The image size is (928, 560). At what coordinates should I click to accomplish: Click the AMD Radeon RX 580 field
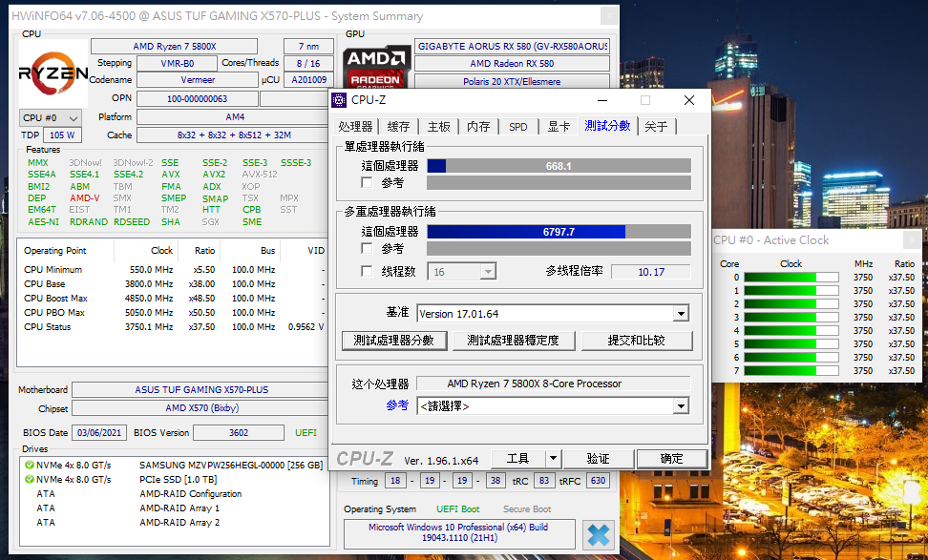tap(512, 63)
